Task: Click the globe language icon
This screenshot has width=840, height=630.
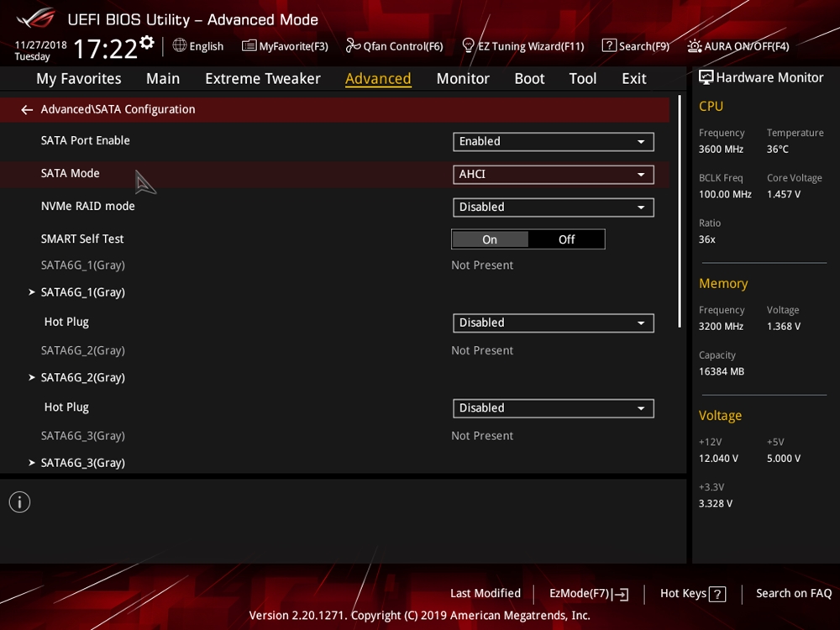Action: tap(180, 45)
